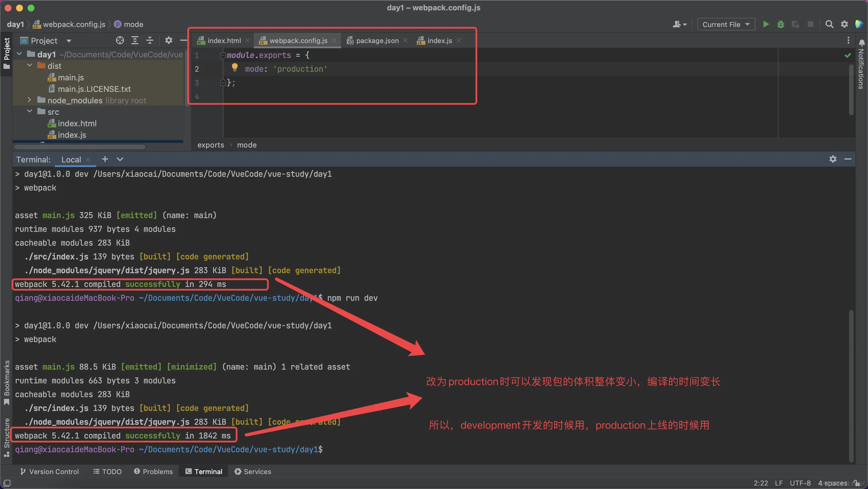Click Expand All icon in Project panel
The height and width of the screenshot is (489, 868).
(135, 41)
